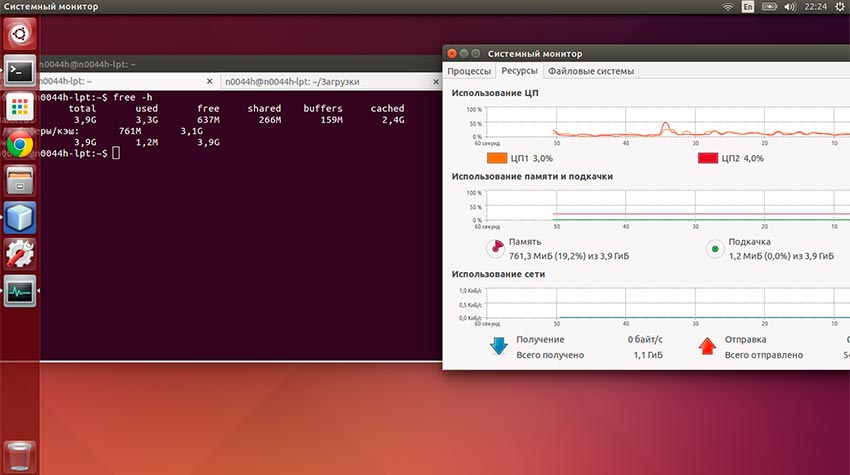Launch Google Chrome from the launcher
The width and height of the screenshot is (850, 475).
20,144
